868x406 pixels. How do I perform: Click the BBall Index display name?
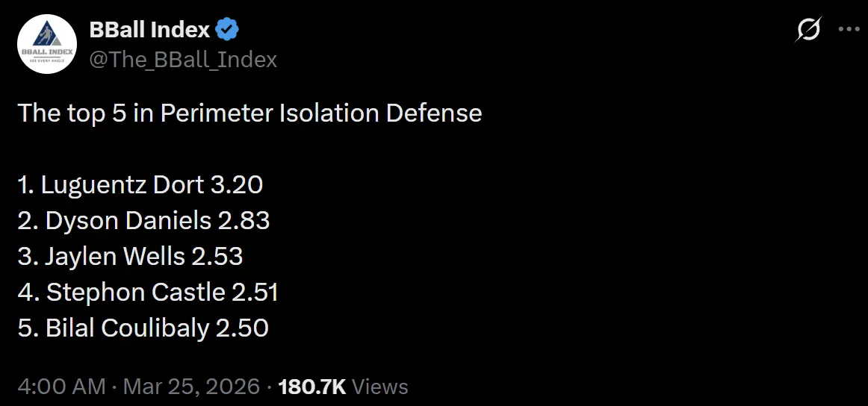(149, 30)
